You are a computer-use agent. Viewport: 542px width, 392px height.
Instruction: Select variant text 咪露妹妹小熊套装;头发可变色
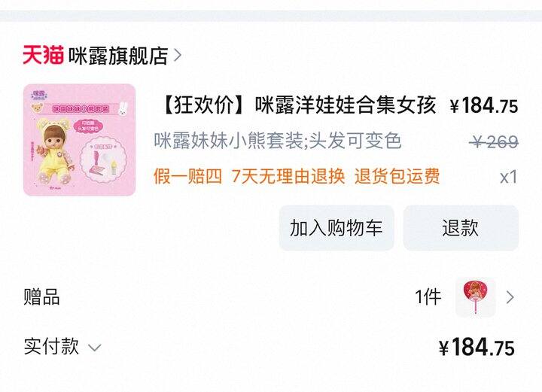(278, 141)
